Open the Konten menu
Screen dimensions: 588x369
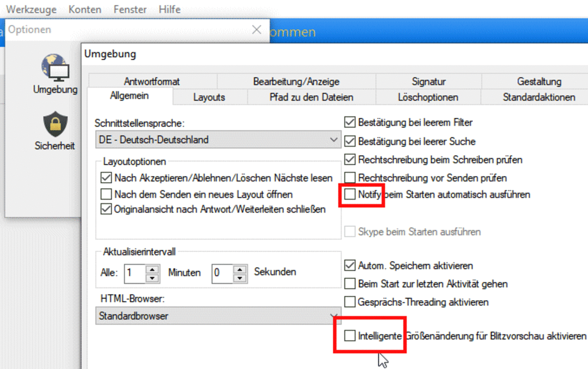(85, 9)
